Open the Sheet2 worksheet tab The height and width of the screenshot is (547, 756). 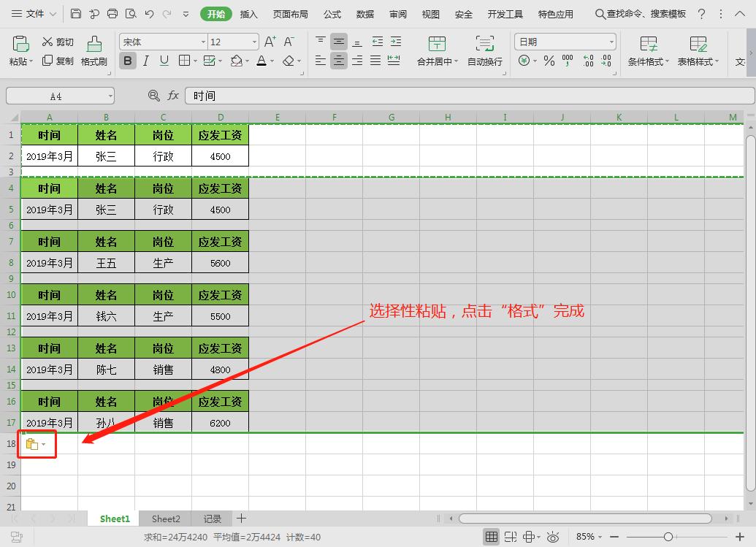[165, 519]
